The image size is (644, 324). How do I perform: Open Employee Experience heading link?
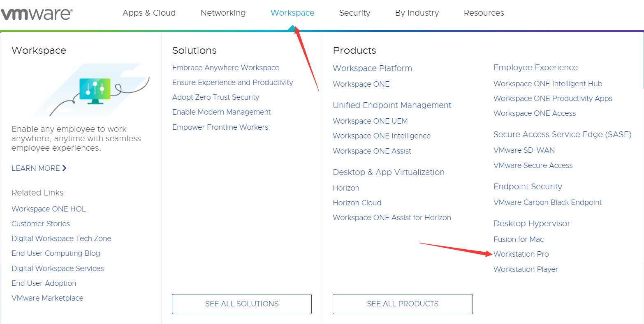pyautogui.click(x=536, y=68)
